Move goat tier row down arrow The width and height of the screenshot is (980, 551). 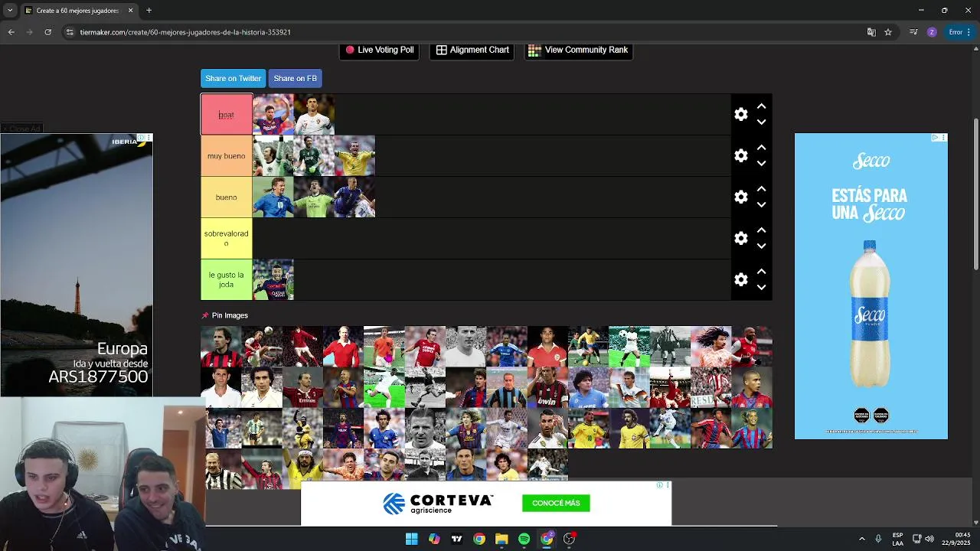(761, 122)
